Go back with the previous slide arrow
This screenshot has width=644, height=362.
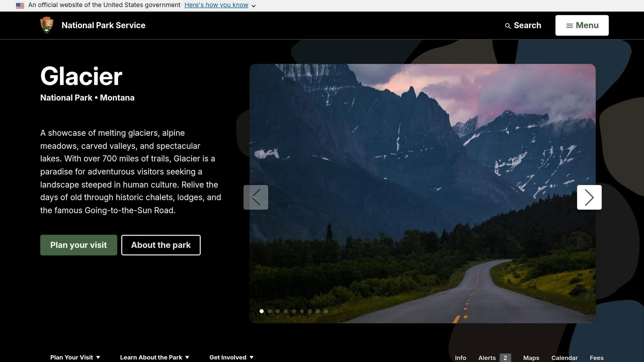(256, 197)
